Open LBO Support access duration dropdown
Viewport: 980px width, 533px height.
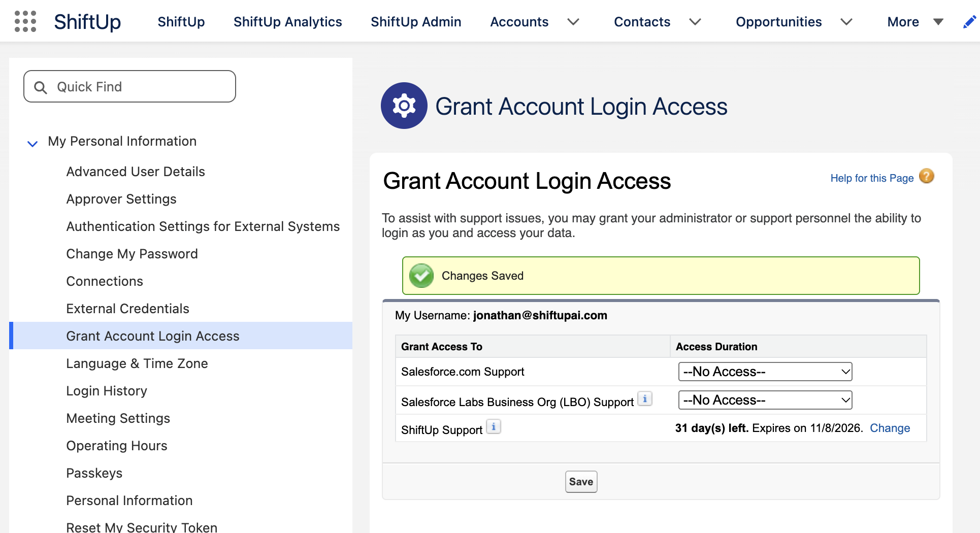[765, 400]
